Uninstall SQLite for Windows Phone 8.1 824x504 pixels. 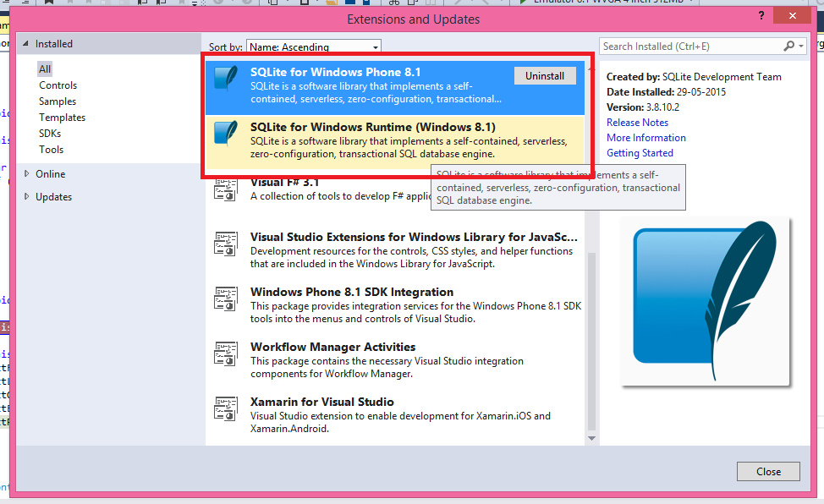(545, 75)
